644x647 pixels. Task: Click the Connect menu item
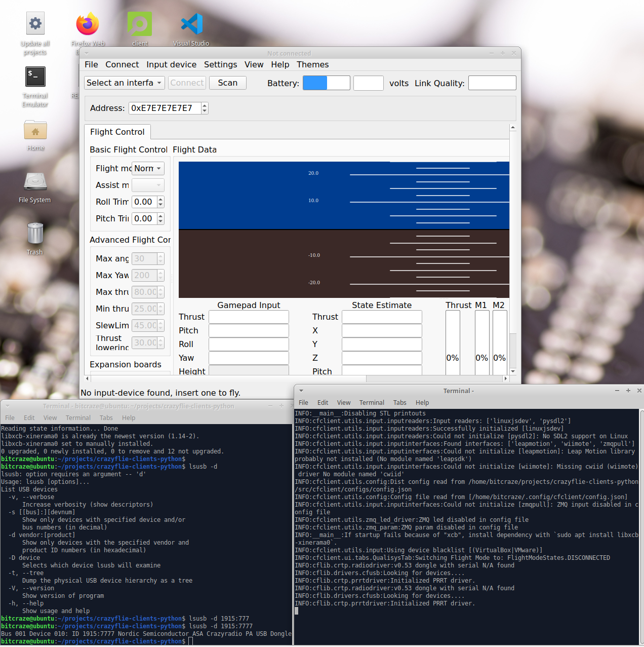[122, 65]
